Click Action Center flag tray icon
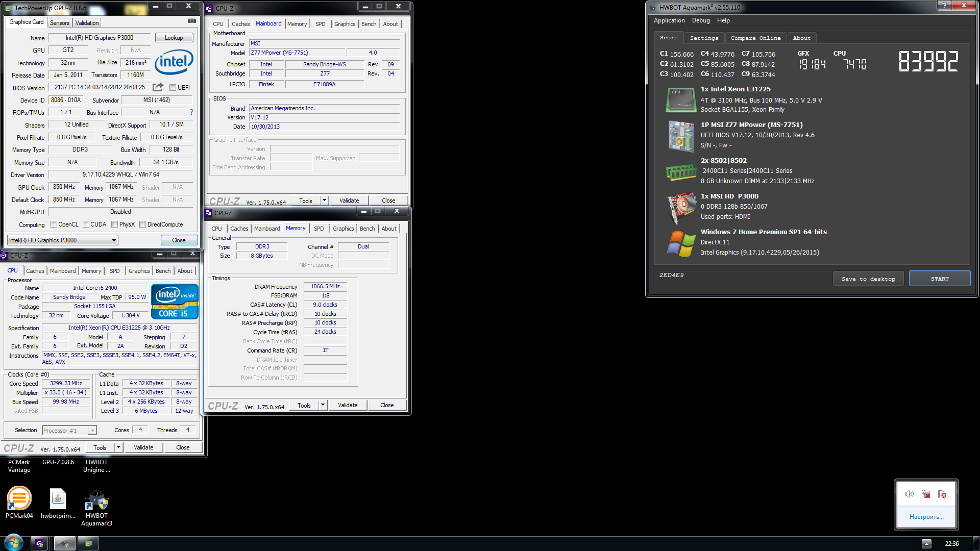This screenshot has width=980, height=551. [x=942, y=494]
